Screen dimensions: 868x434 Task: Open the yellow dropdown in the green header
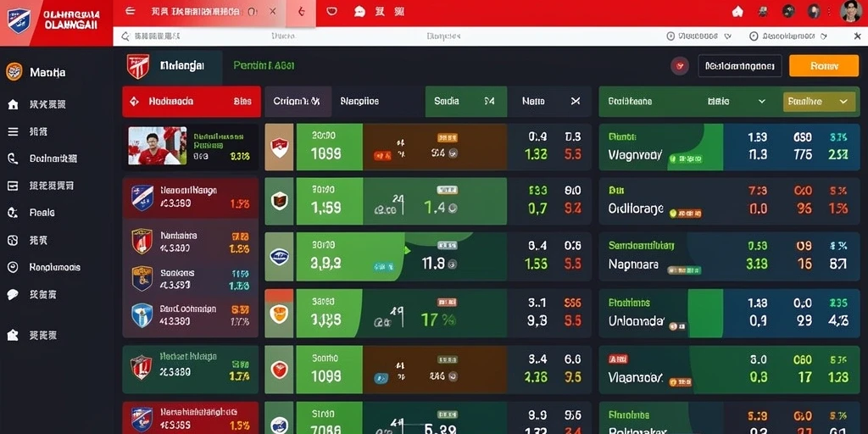(x=819, y=102)
